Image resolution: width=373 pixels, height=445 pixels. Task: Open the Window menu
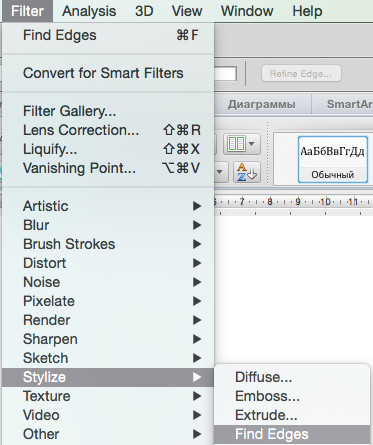(247, 11)
